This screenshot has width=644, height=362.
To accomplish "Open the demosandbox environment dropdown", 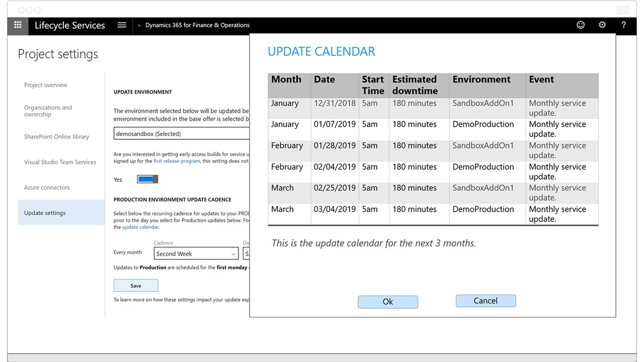I will tap(181, 134).
